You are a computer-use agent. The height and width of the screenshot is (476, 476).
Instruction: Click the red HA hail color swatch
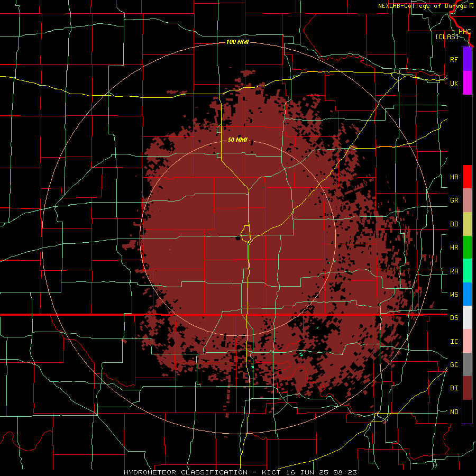[x=467, y=177]
